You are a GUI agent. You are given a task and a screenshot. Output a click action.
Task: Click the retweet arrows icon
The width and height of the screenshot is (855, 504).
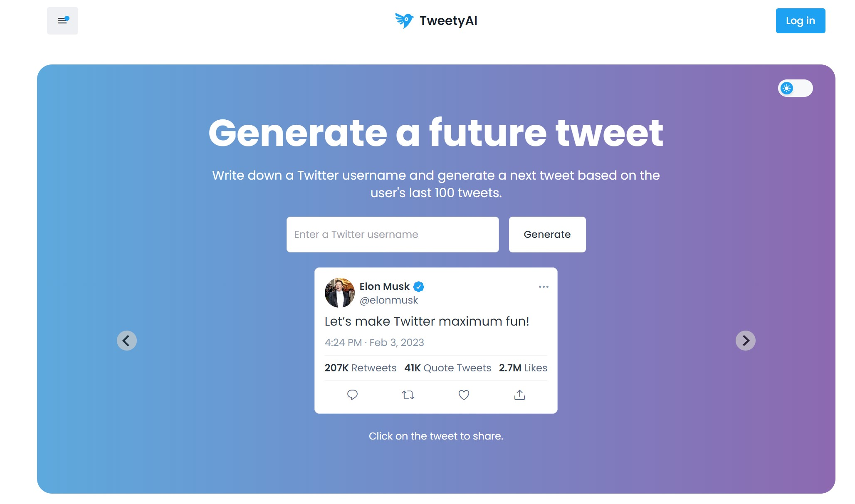pos(408,395)
